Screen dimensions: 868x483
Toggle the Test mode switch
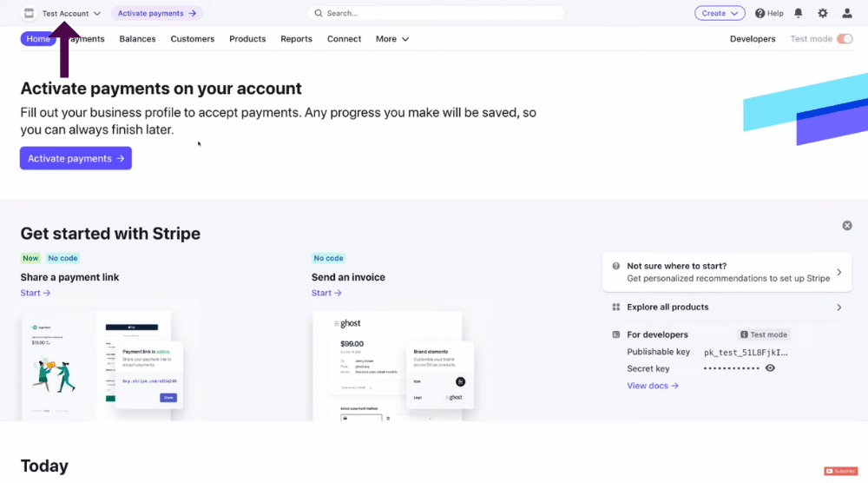point(845,39)
